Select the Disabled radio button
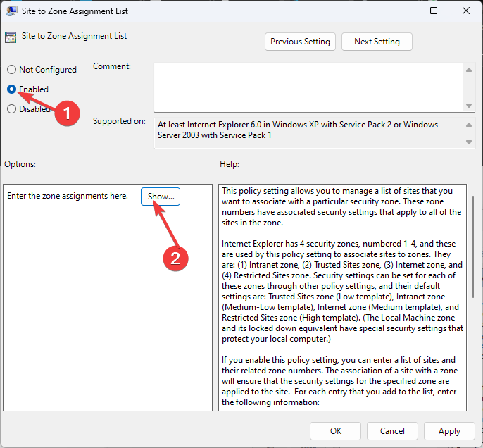483x448 pixels. coord(11,108)
